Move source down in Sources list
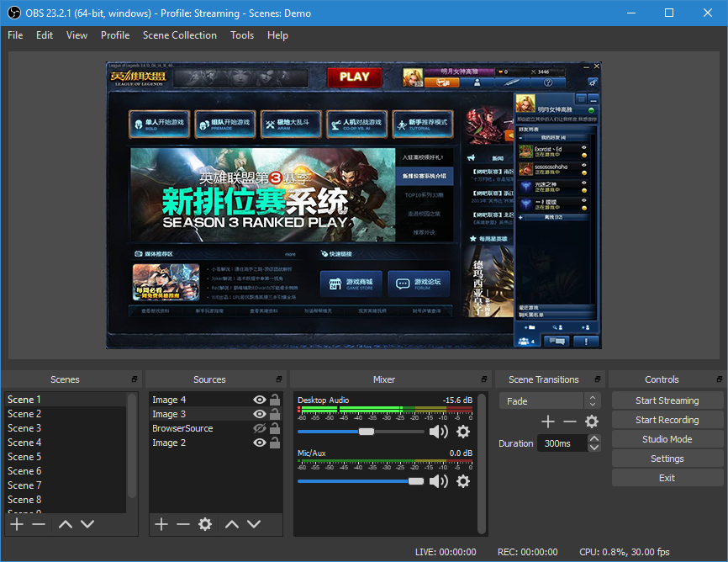Viewport: 728px width, 562px height. [254, 524]
